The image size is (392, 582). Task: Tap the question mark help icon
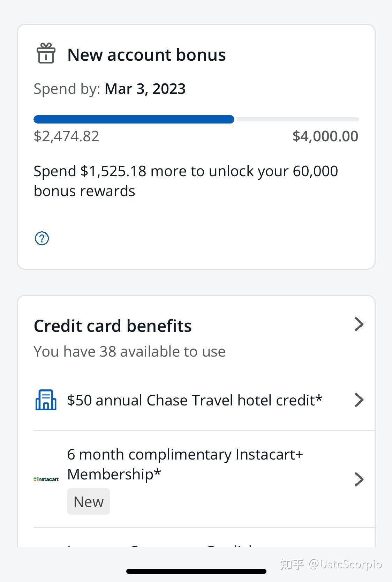(x=42, y=239)
